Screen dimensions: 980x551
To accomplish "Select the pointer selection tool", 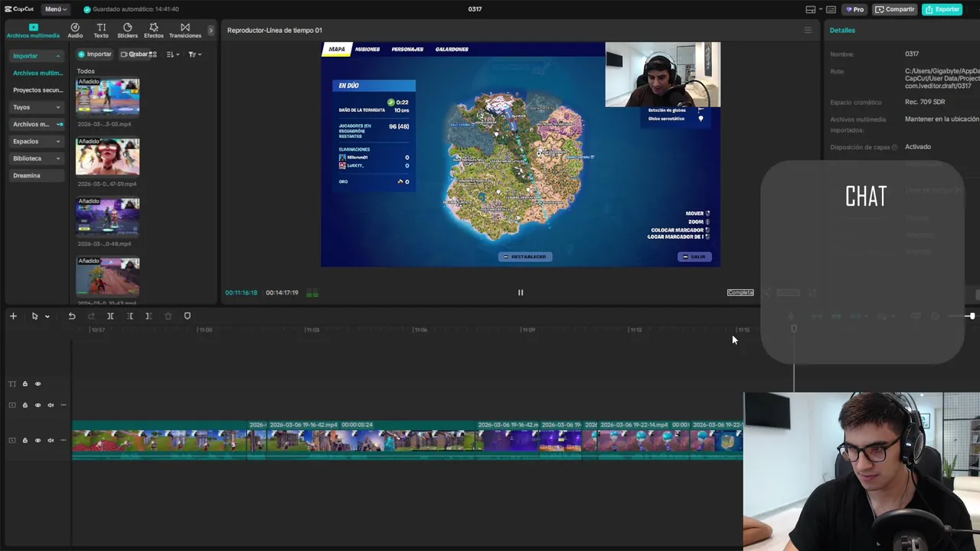I will (x=34, y=316).
